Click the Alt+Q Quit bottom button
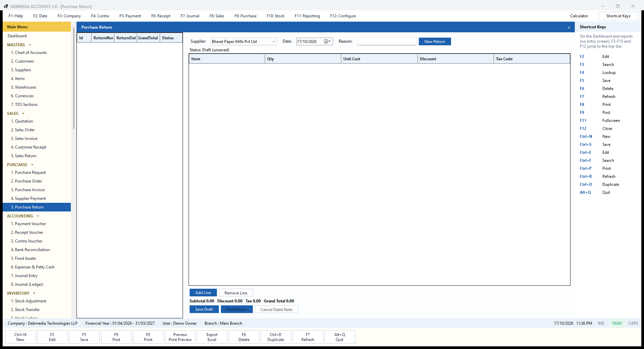This screenshot has height=349, width=644. pos(340,337)
